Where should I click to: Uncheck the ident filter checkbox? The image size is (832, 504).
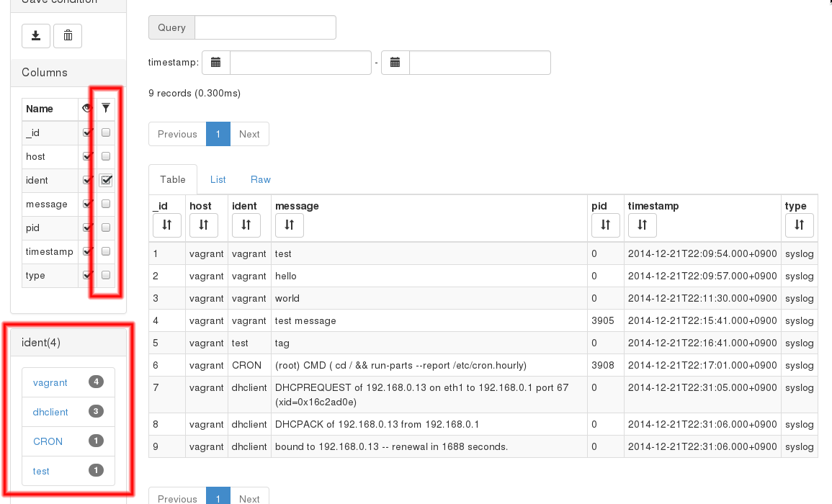105,180
